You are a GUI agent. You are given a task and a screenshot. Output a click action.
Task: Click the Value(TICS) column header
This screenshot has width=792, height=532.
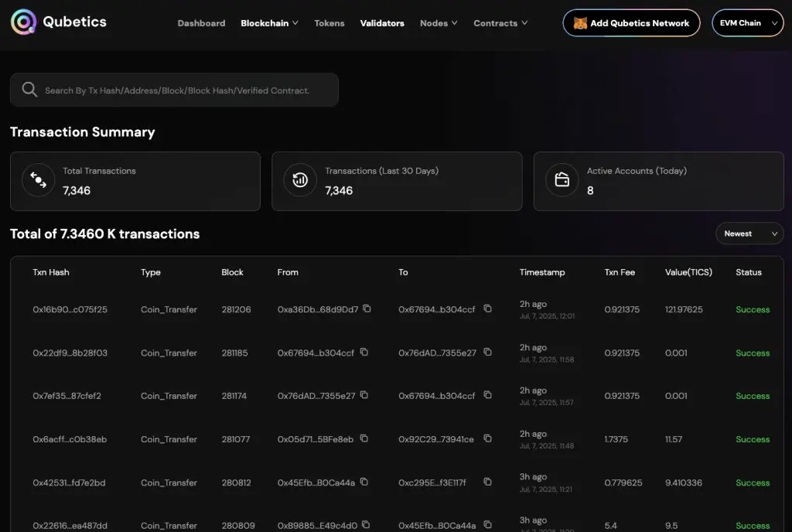pos(688,272)
